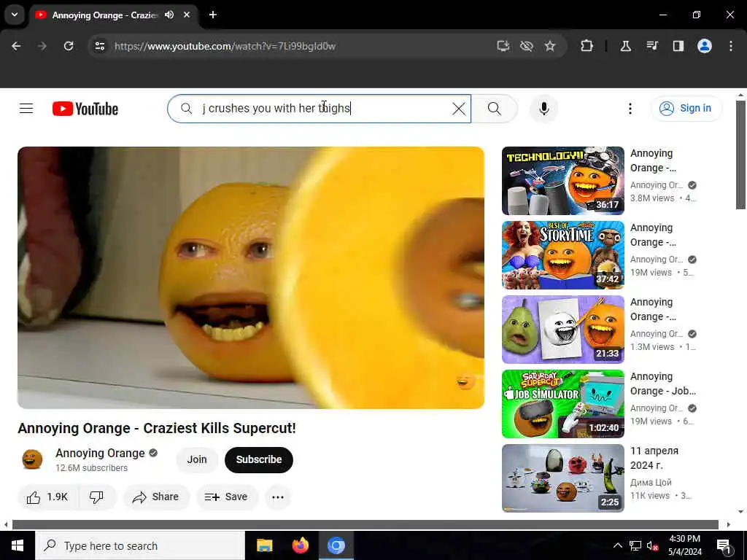Open the network icon in system tray
Viewport: 747px width, 560px height.
635,545
